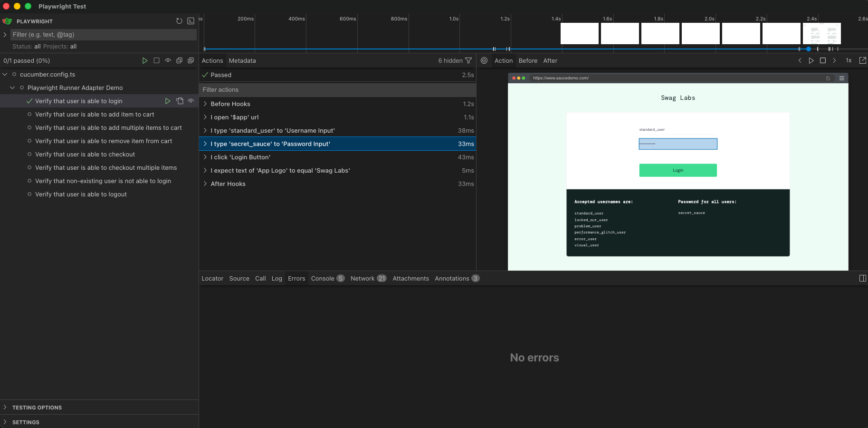The image size is (868, 428).
Task: Expand all tests icon in the sidebar
Action: click(191, 60)
